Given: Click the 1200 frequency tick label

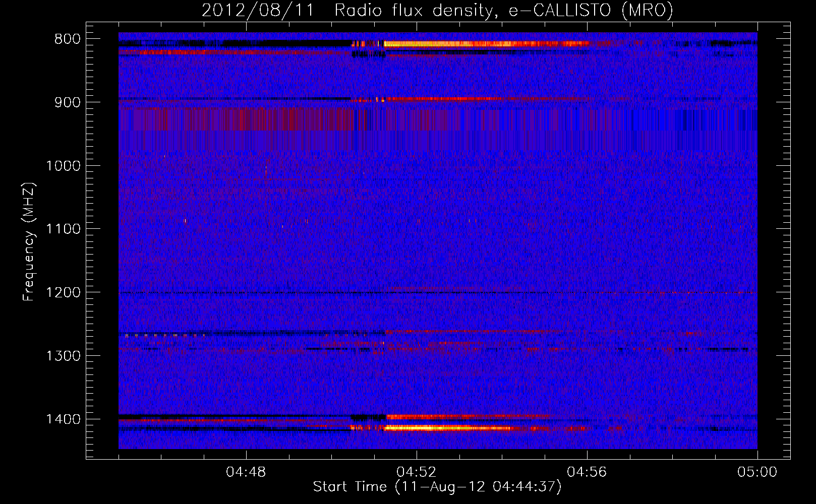Looking at the screenshot, I should pos(64,293).
